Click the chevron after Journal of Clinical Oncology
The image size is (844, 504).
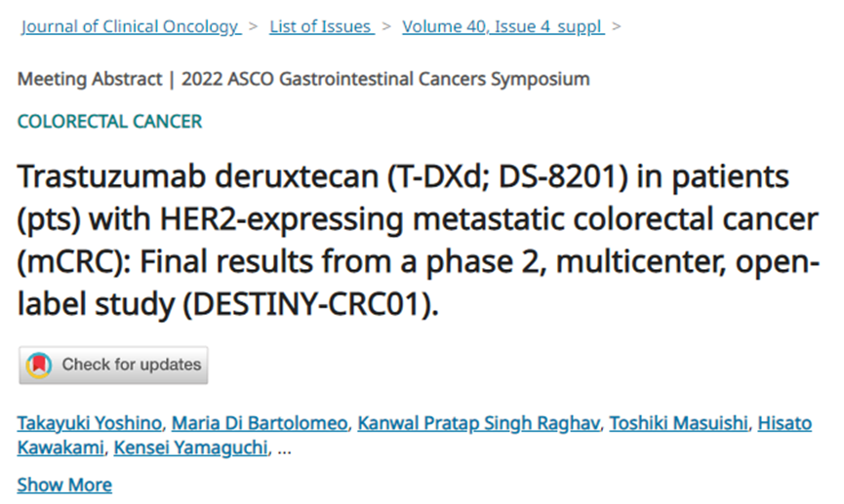254,26
